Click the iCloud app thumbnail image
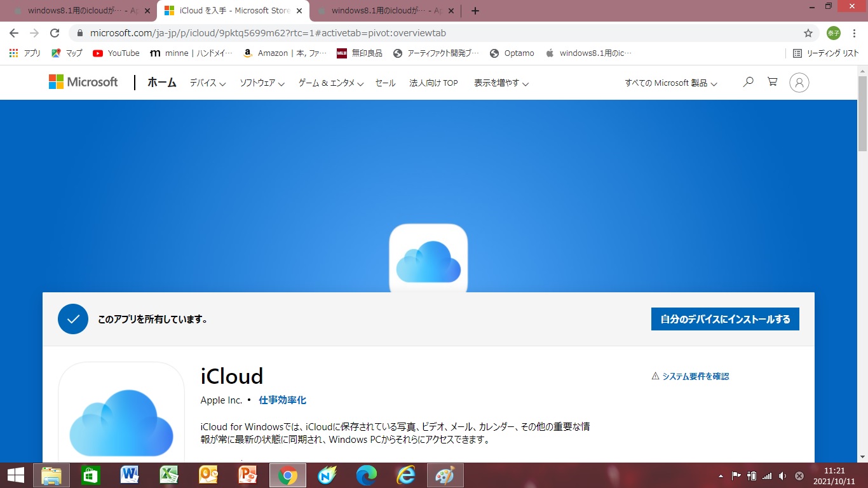 121,412
